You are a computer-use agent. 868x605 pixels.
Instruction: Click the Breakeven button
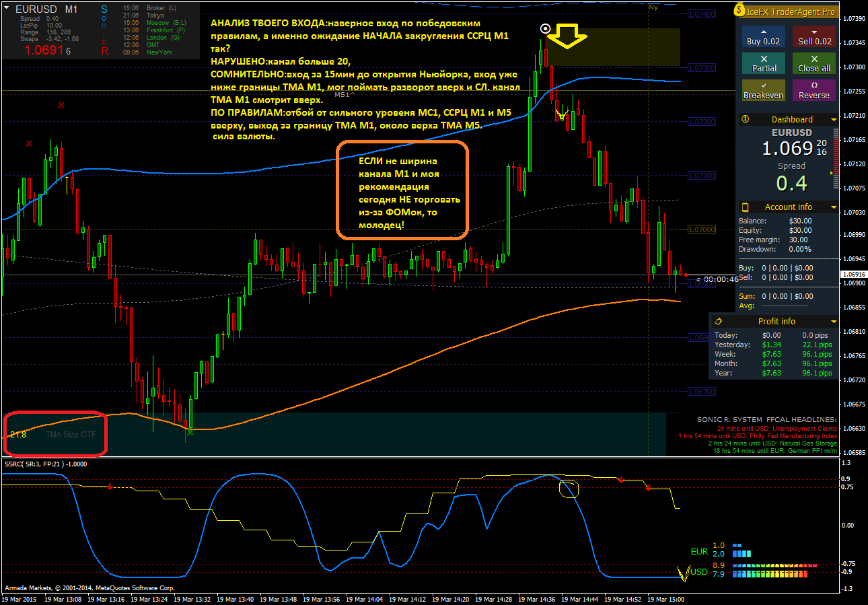click(763, 90)
